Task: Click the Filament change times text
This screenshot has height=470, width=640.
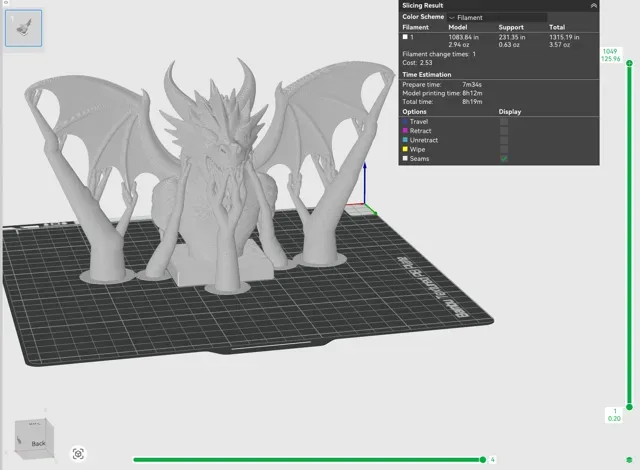Action: click(439, 54)
